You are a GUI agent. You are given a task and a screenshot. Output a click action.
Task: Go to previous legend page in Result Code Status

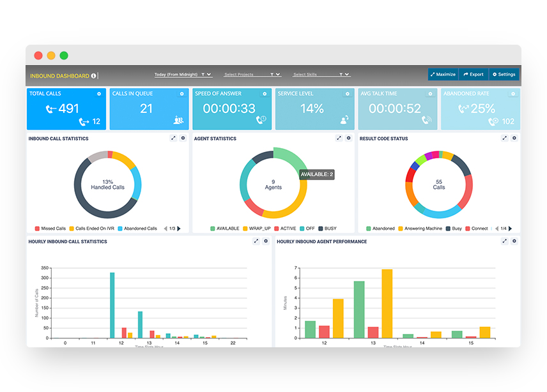tap(497, 229)
